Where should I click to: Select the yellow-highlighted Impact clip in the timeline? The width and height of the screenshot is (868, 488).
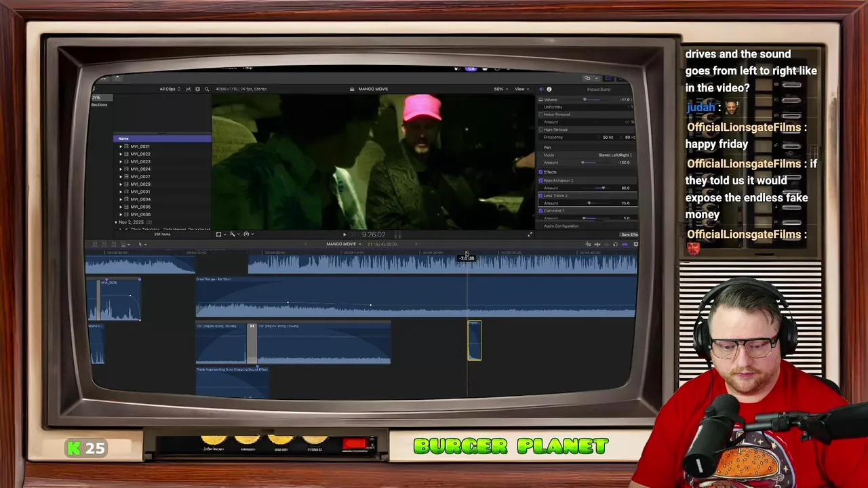coord(475,340)
